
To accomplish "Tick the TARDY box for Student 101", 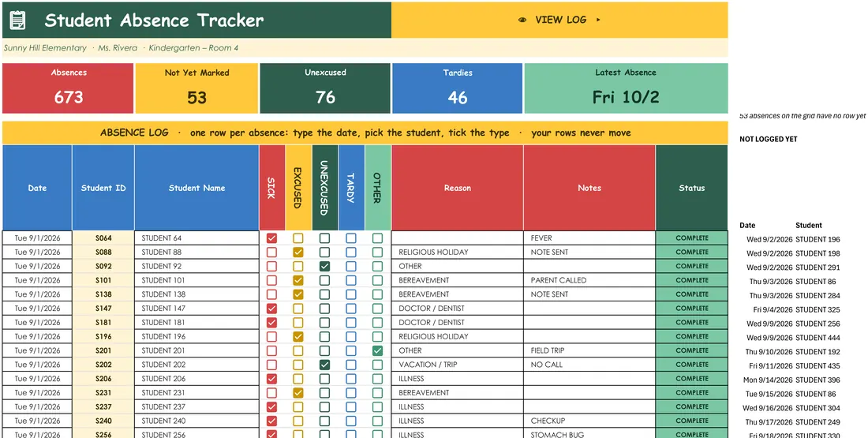I will 351,280.
